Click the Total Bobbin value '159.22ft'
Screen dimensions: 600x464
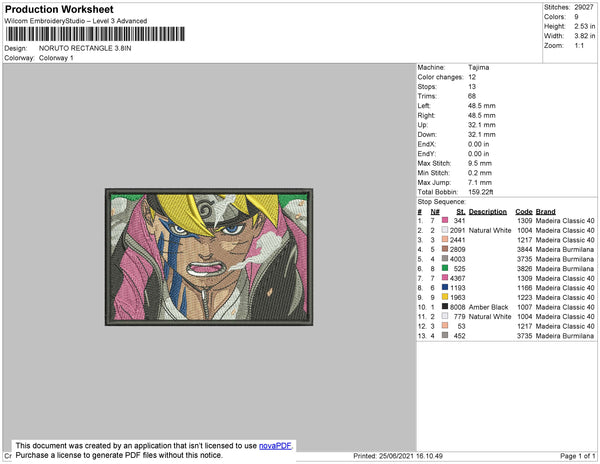481,192
